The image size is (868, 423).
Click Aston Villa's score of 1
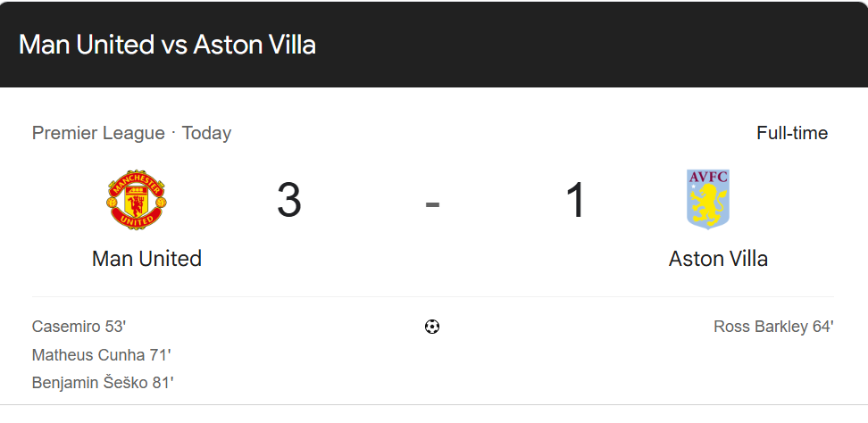[575, 200]
